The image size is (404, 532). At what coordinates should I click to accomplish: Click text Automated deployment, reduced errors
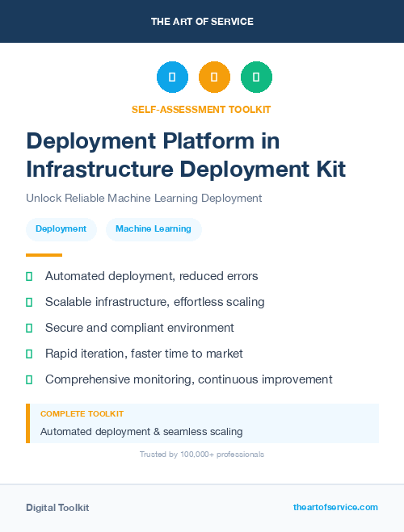pos(151,276)
